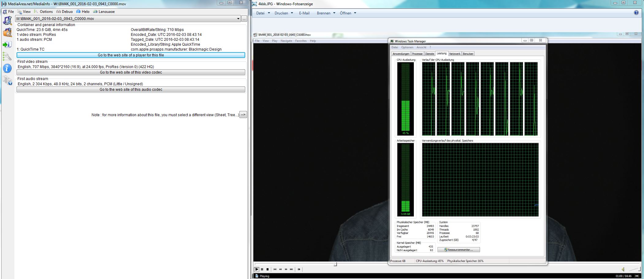Switch to the Dienste tab in Task-Manager
This screenshot has width=644, height=279.
tap(430, 54)
